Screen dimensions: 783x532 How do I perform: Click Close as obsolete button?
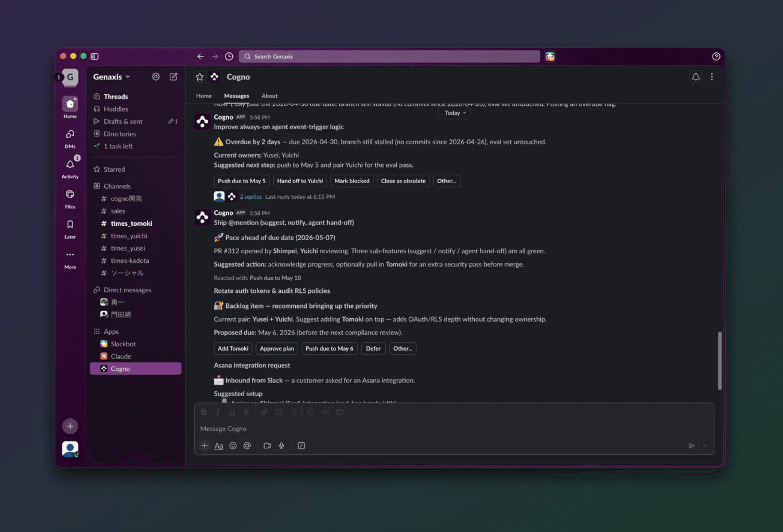pyautogui.click(x=403, y=181)
